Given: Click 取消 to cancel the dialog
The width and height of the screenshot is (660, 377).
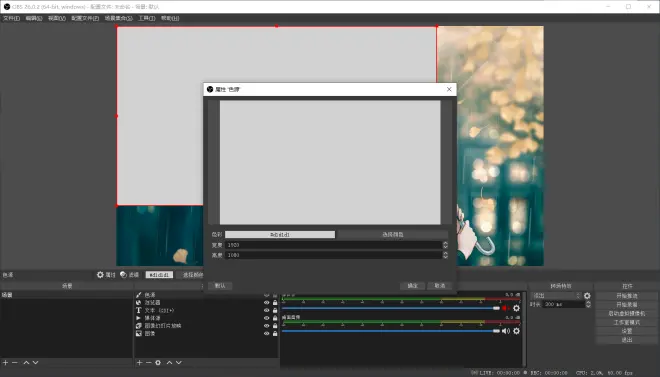Looking at the screenshot, I should pos(440,286).
